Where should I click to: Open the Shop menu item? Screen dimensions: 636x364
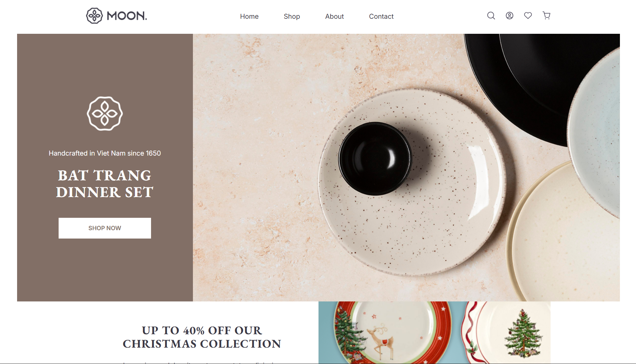tap(292, 16)
